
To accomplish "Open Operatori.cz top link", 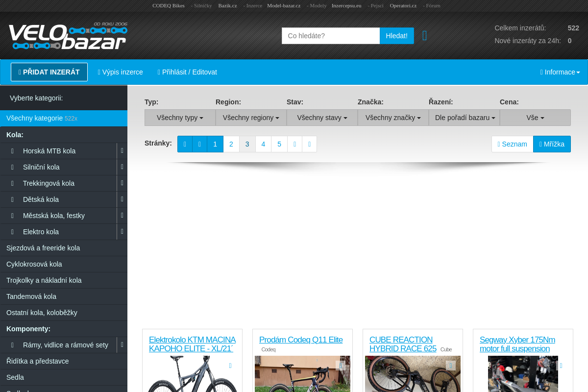I will (403, 5).
